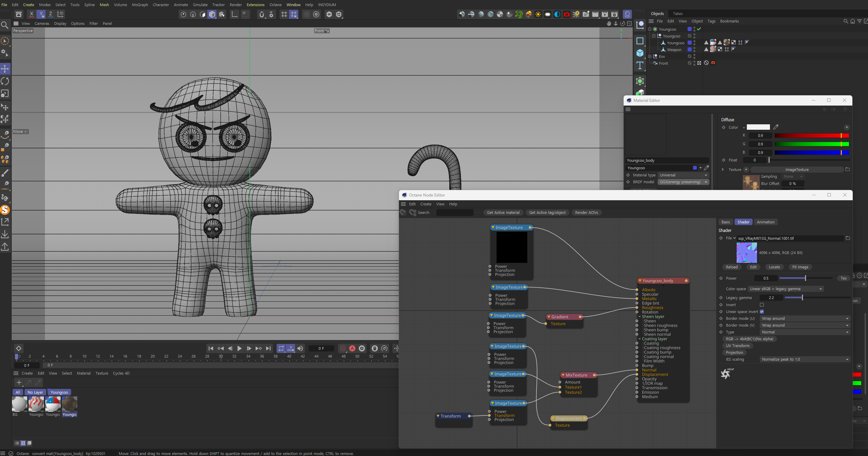This screenshot has height=456, width=868.
Task: Expand the Env null in the Objects manager
Action: pyautogui.click(x=650, y=56)
